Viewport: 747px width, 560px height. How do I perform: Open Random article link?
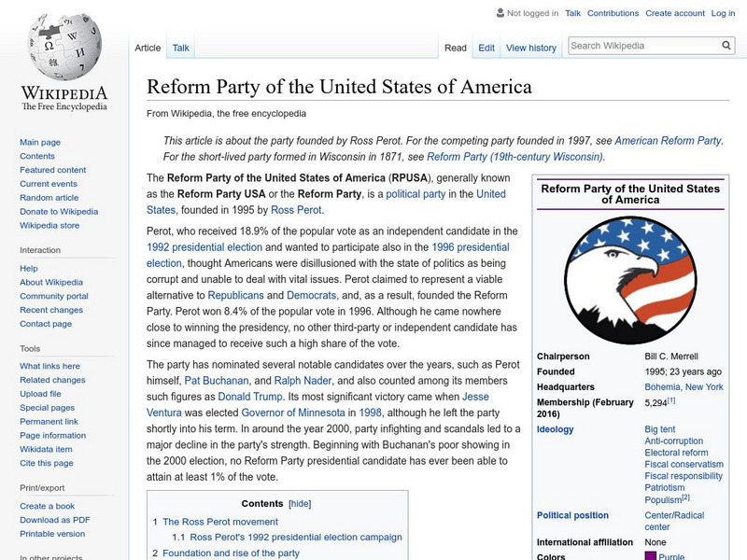coord(49,197)
